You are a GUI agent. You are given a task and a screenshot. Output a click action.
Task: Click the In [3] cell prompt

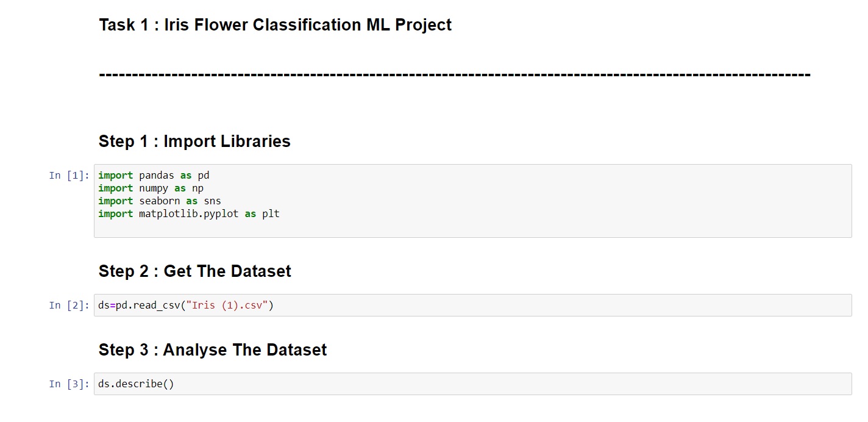coord(69,384)
